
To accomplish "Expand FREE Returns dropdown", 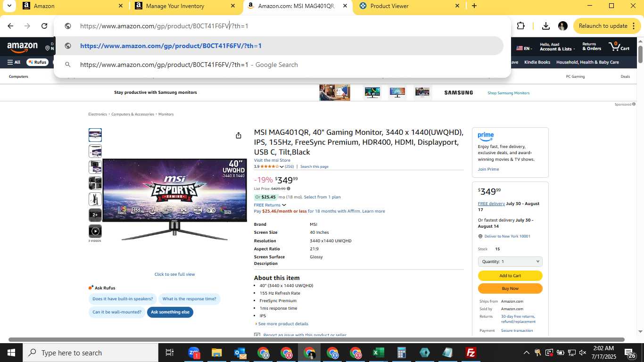I will click(x=270, y=205).
